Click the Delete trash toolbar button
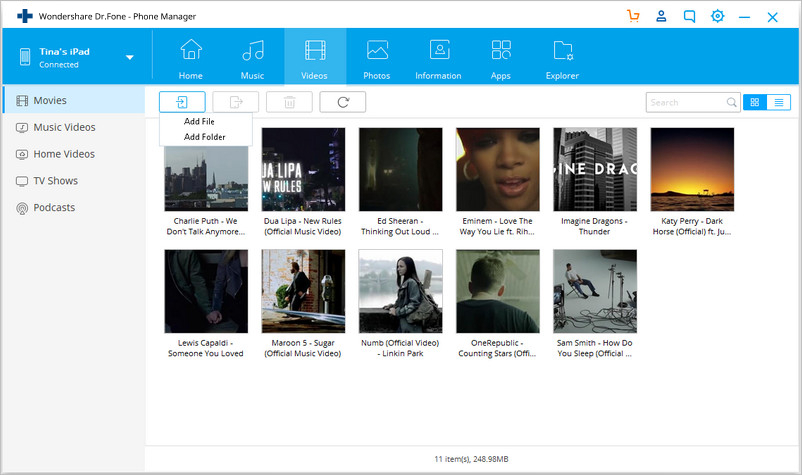This screenshot has width=802, height=475. (x=289, y=102)
